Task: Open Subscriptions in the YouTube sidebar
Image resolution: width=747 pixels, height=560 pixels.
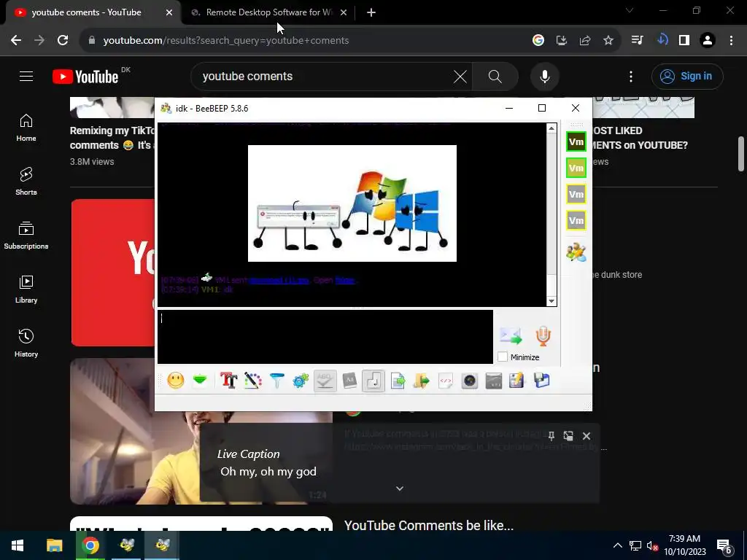Action: point(26,236)
